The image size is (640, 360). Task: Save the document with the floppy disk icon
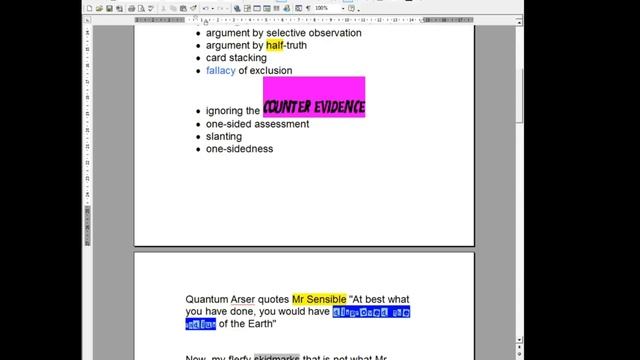click(109, 8)
